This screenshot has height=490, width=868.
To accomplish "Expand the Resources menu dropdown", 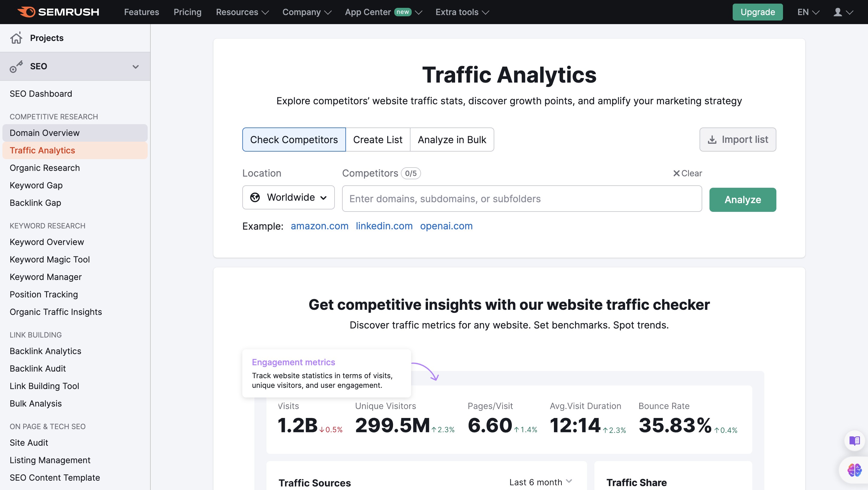I will coord(242,12).
